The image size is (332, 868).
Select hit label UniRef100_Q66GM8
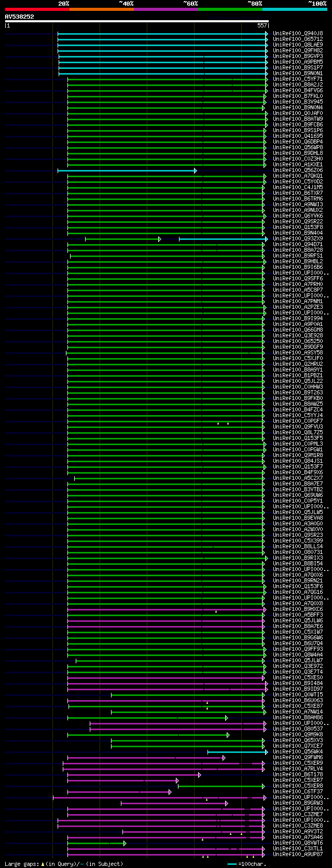[x=298, y=330]
